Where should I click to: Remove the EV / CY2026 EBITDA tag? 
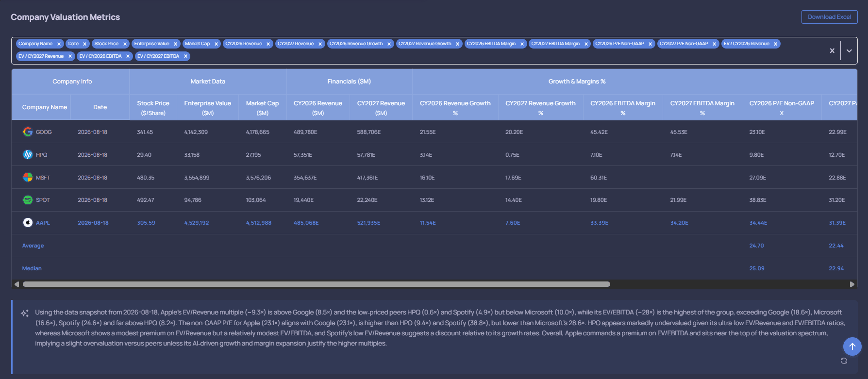[128, 56]
